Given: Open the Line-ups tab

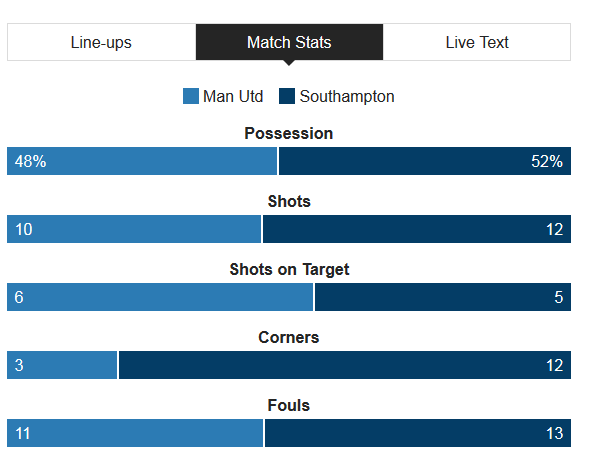Looking at the screenshot, I should (x=101, y=42).
